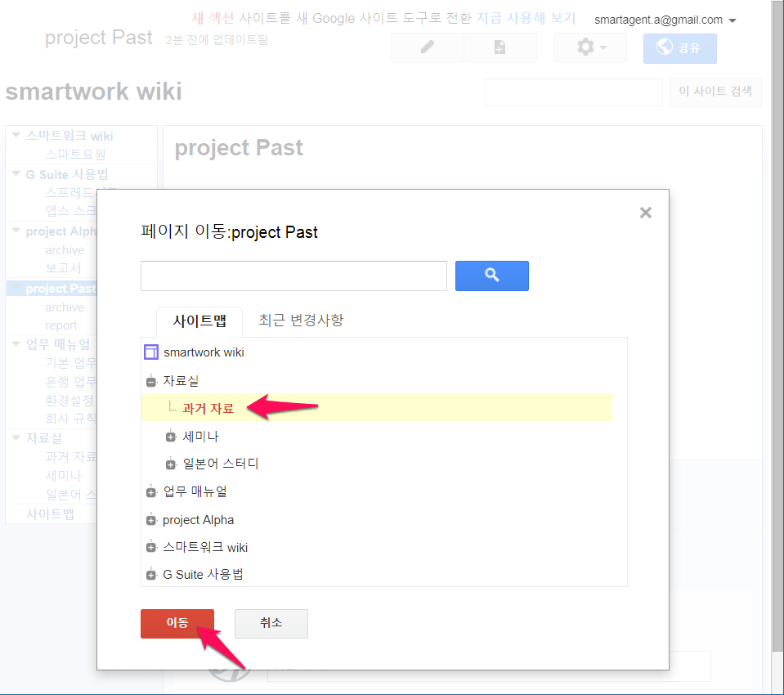
Task: Expand the 업무 매뉴얼 tree node
Action: pos(150,492)
